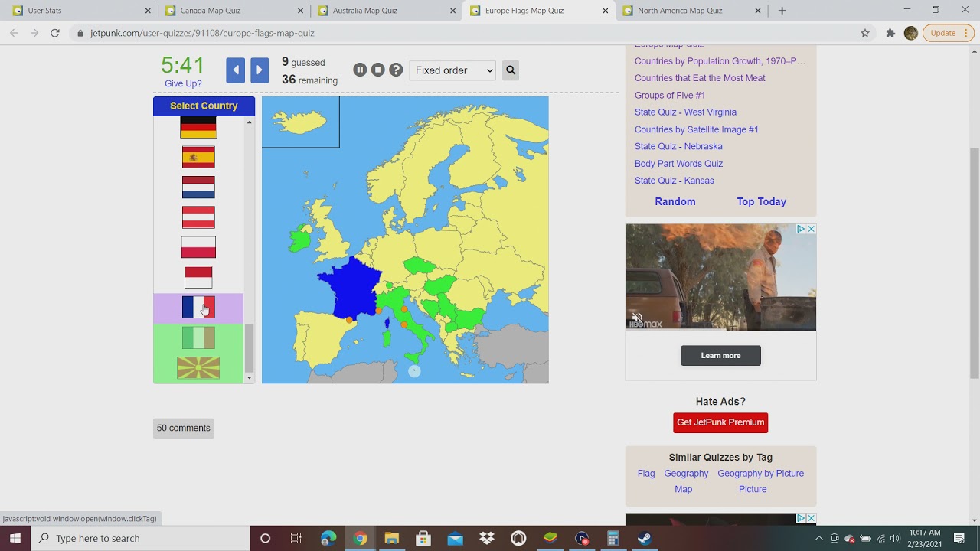Image resolution: width=980 pixels, height=551 pixels.
Task: Click the Chrome Update button
Action: pos(948,33)
